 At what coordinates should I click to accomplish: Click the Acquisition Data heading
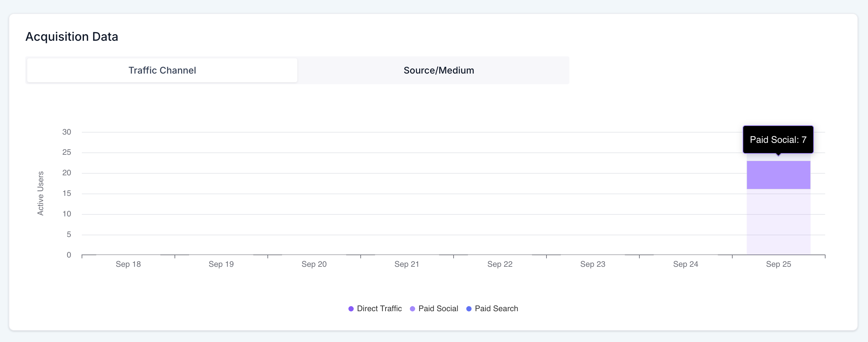tap(72, 36)
